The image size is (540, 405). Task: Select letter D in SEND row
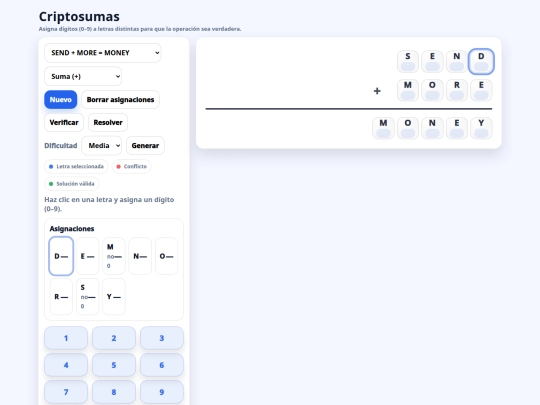[x=481, y=62]
